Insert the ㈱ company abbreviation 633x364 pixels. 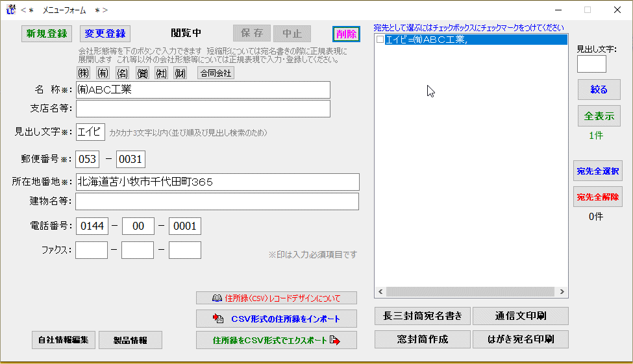(83, 73)
